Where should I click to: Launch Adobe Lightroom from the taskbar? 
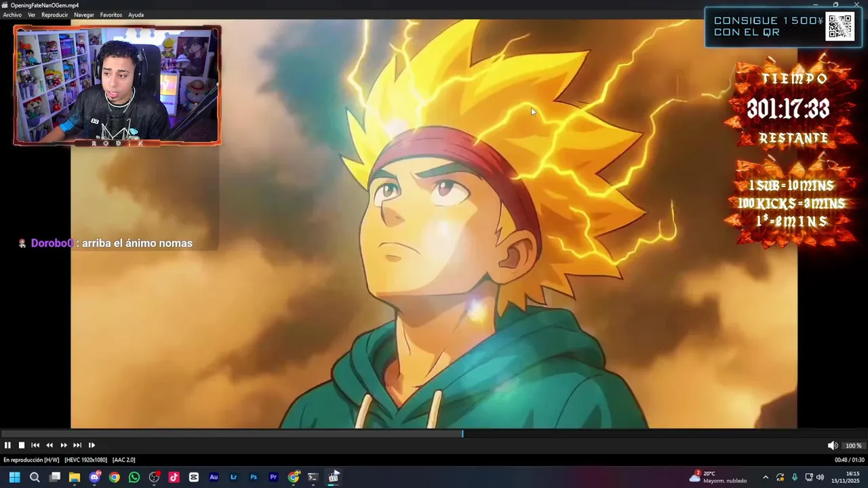234,477
